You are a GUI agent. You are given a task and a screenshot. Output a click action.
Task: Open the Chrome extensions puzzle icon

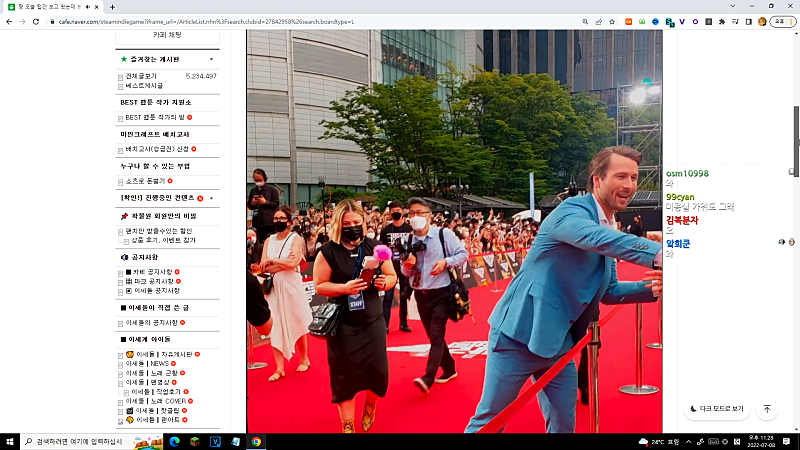pyautogui.click(x=722, y=21)
